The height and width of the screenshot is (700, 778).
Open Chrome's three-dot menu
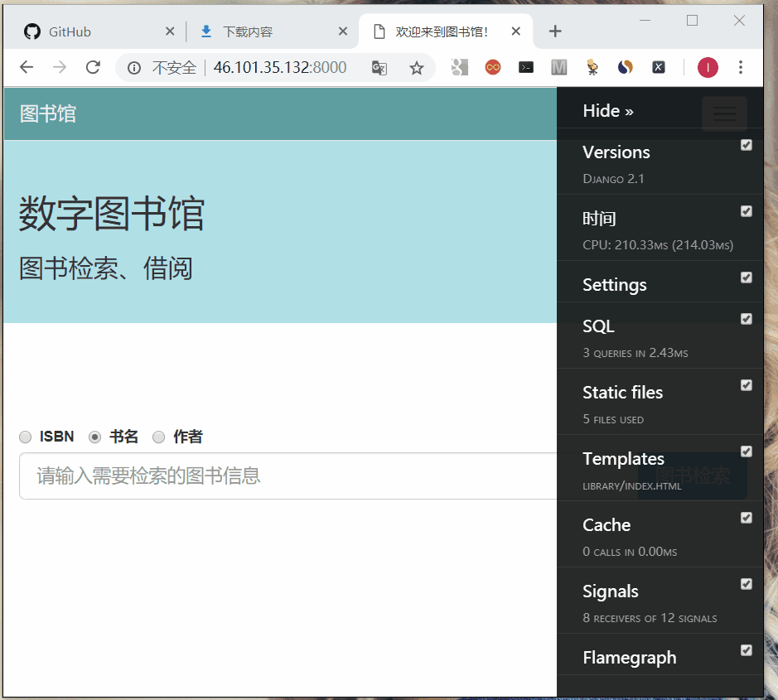(740, 67)
